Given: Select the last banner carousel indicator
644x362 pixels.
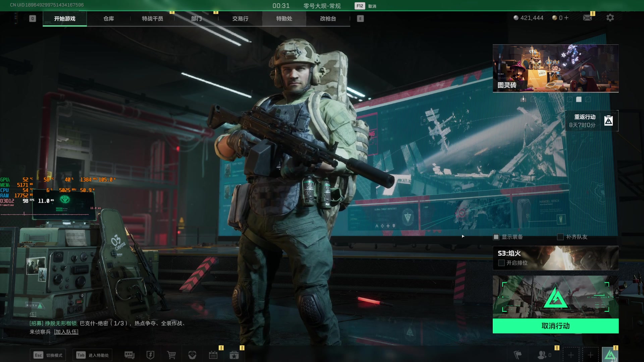Looking at the screenshot, I should point(588,99).
